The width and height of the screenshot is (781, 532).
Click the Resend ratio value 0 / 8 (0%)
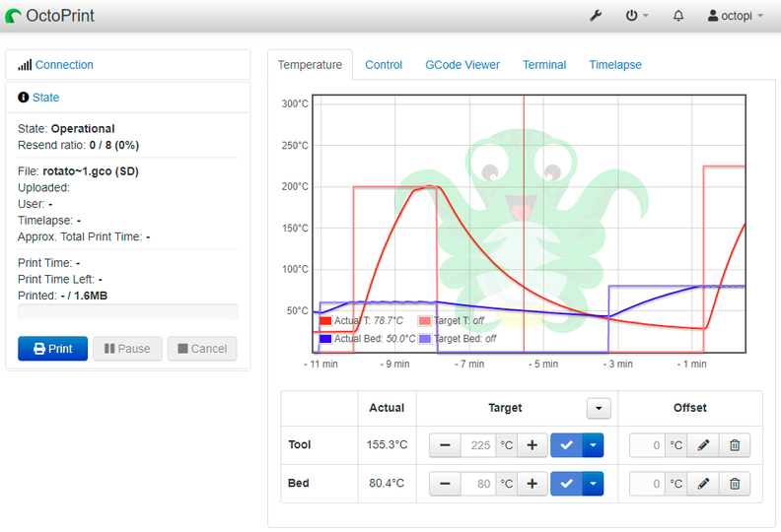click(x=114, y=146)
